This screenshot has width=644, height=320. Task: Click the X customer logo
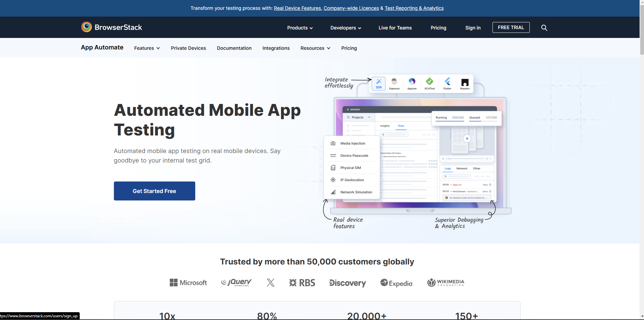270,282
